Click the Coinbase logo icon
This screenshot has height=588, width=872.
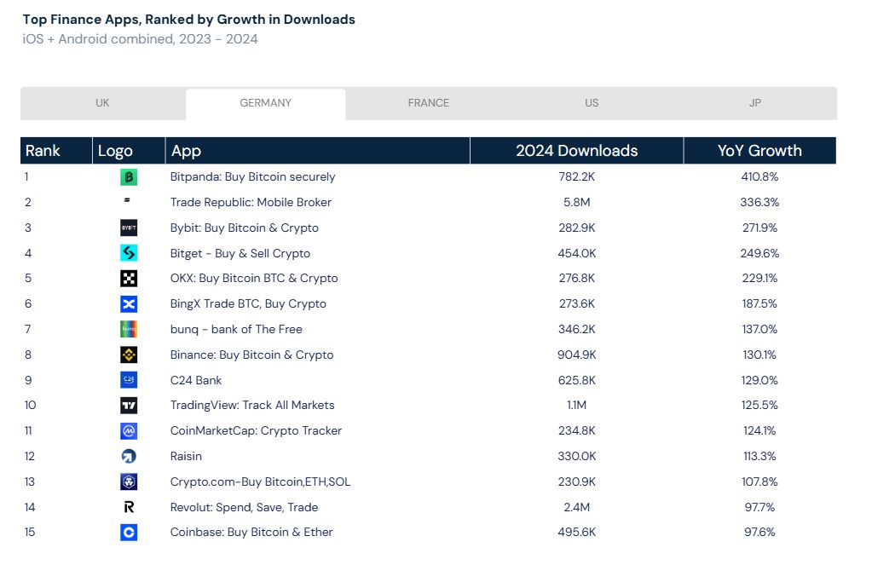(x=129, y=533)
